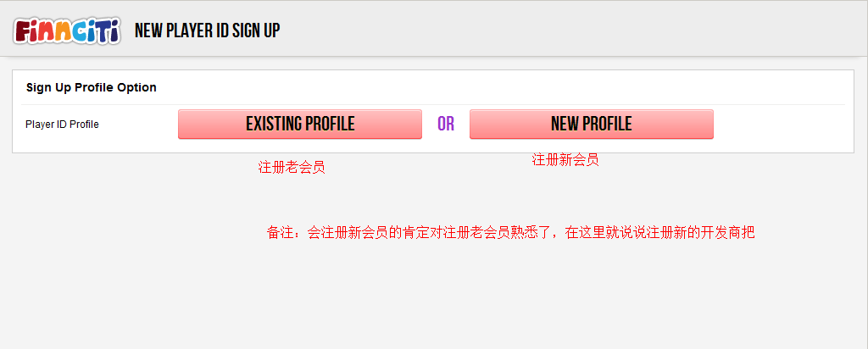868x349 pixels.
Task: Select the EXISTING PROFILE button
Action: (x=300, y=124)
